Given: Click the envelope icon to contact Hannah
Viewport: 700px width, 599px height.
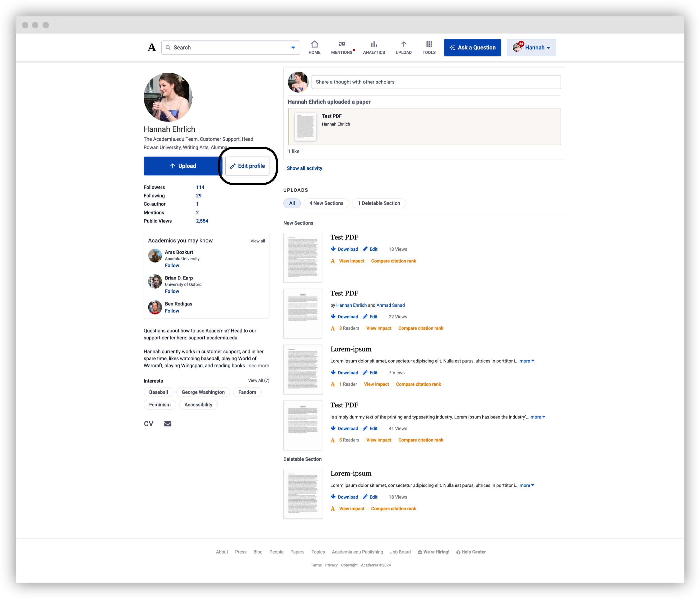Looking at the screenshot, I should click(167, 423).
